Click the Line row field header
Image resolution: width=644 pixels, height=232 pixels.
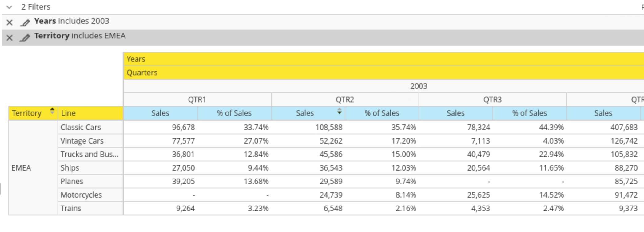pyautogui.click(x=68, y=113)
